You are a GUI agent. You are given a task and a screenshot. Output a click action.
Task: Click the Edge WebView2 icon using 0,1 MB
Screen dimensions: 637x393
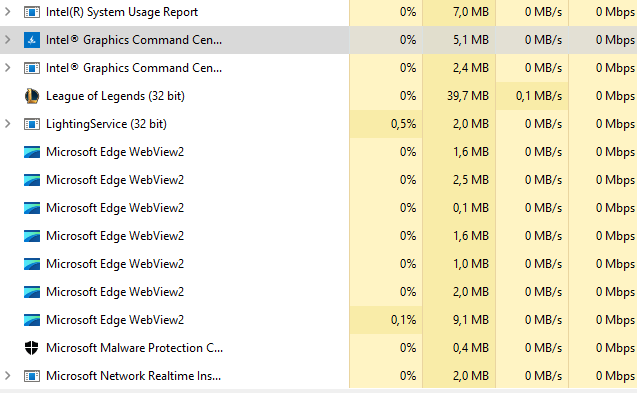(x=32, y=208)
